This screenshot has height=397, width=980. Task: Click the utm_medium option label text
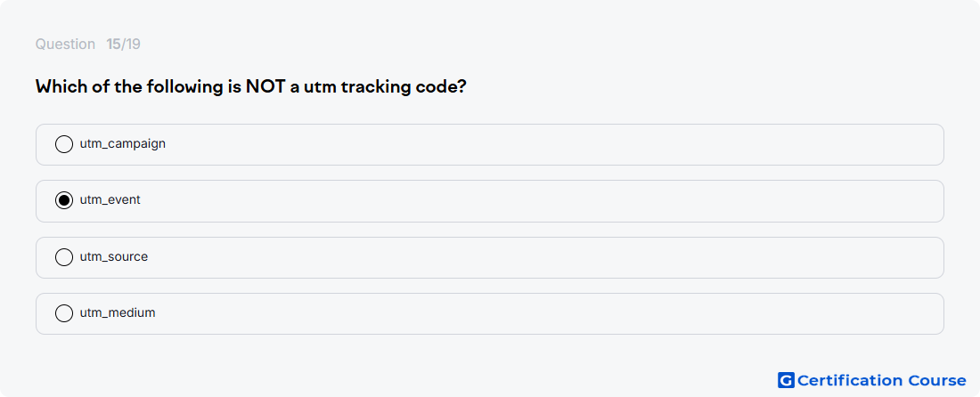click(x=118, y=313)
